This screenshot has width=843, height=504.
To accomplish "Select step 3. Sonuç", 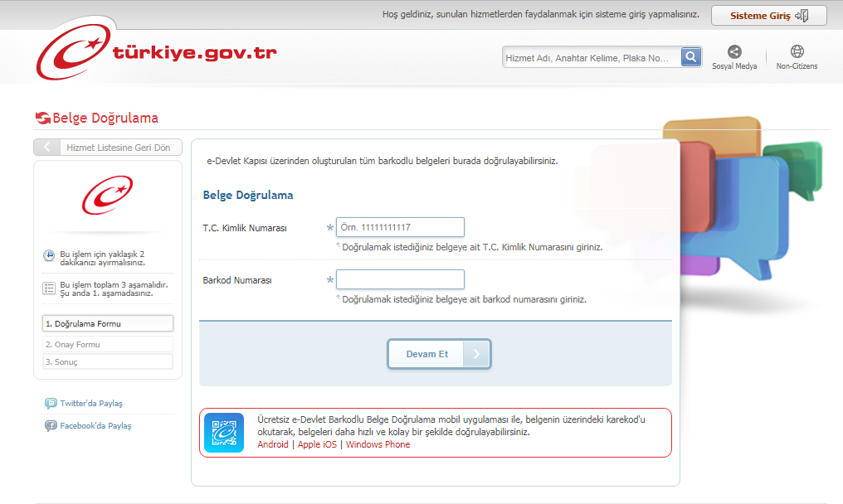I will coord(108,362).
